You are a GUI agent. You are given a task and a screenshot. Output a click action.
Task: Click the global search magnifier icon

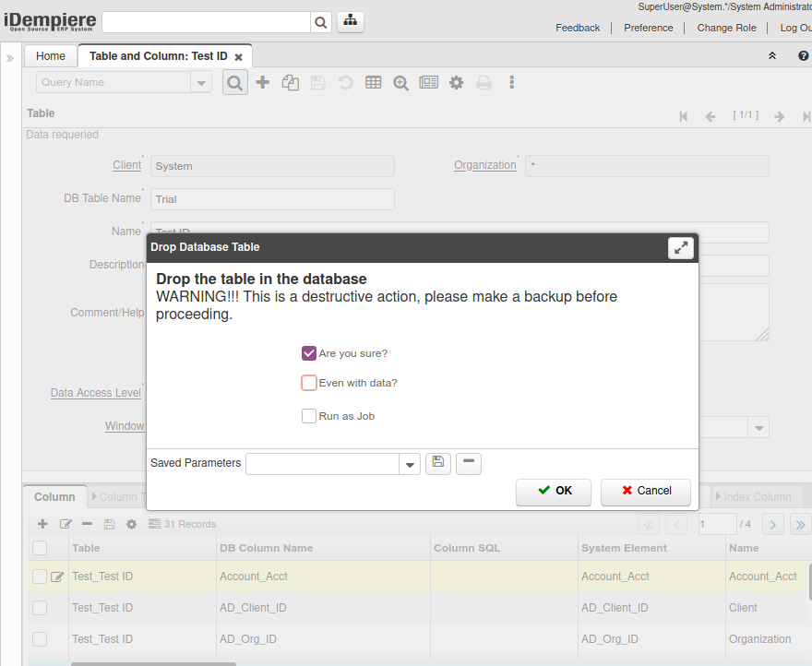[320, 23]
